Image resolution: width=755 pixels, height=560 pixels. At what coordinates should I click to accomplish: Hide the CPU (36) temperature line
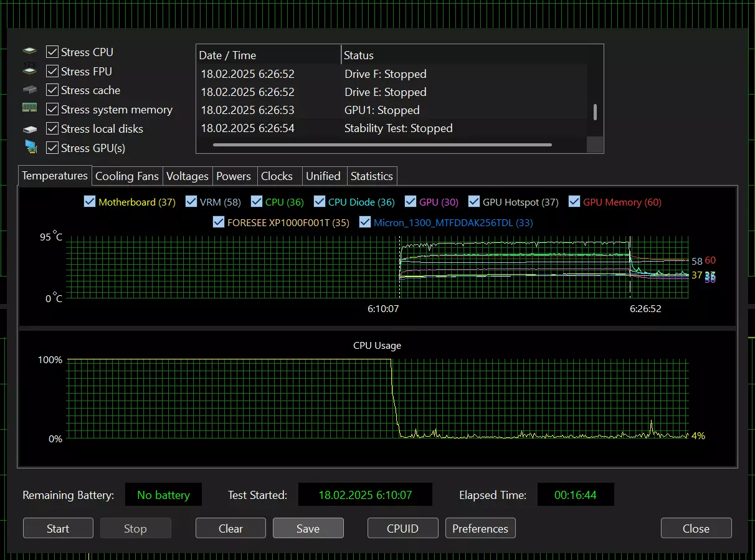coord(257,202)
